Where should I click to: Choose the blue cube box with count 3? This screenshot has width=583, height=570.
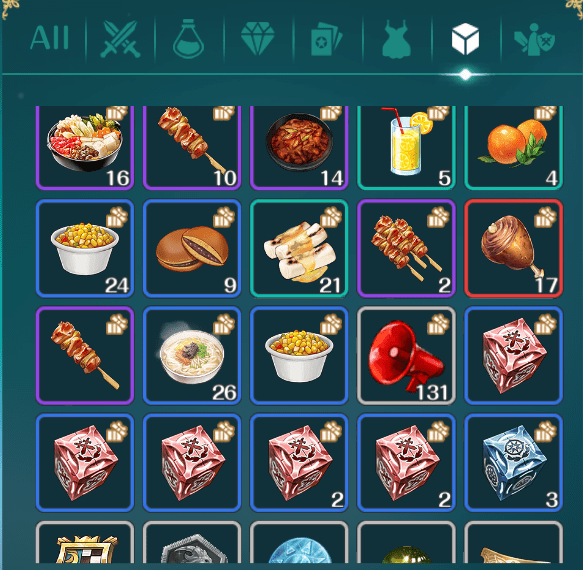pos(513,462)
